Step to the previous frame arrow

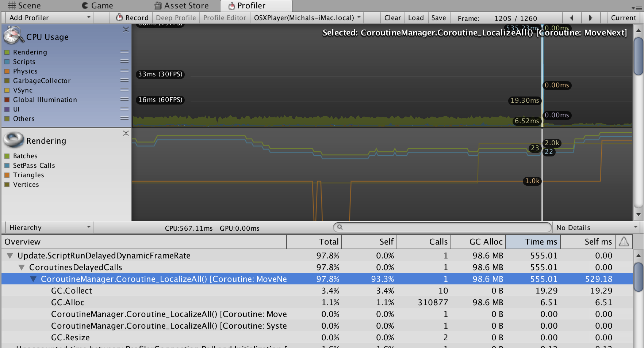point(572,18)
